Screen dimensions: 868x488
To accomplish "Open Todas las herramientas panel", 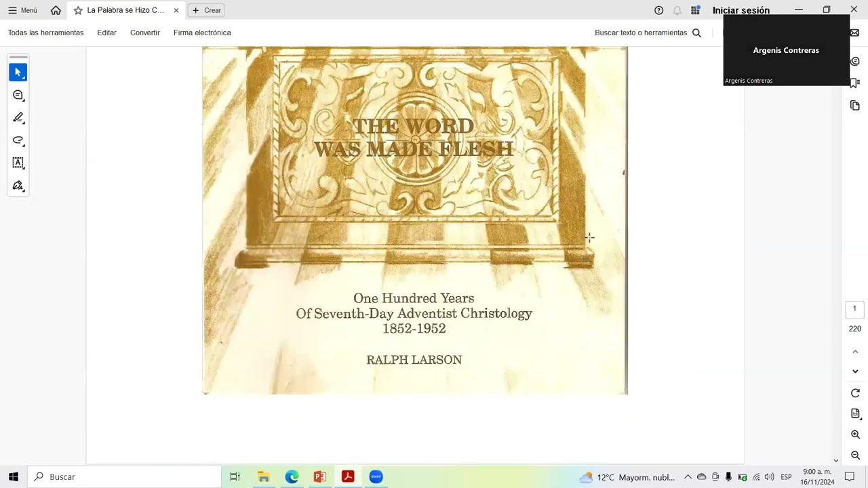I will tap(46, 33).
